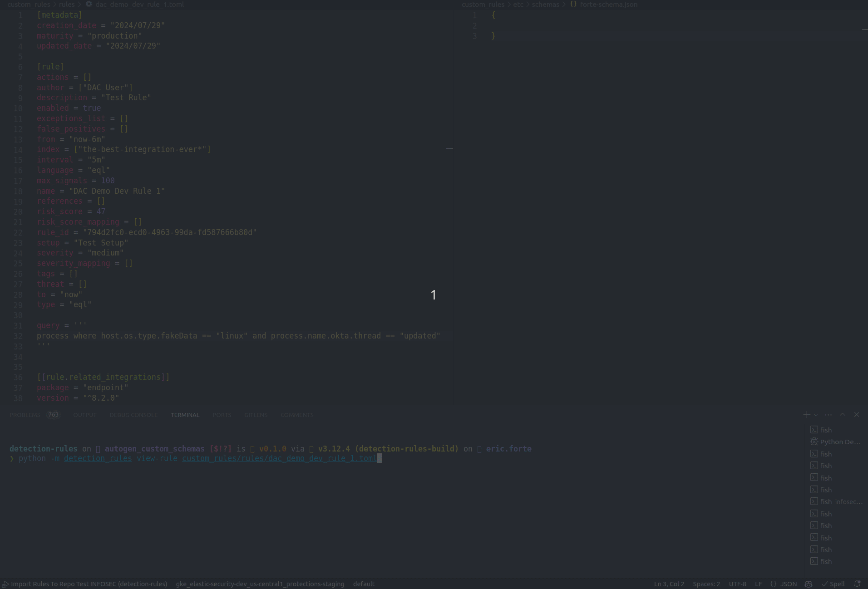Click the enabled = true line
Image resolution: width=868 pixels, height=589 pixels.
click(x=69, y=108)
